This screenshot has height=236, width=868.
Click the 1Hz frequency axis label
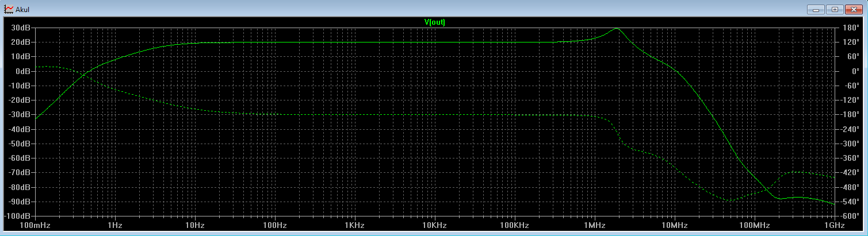(x=115, y=225)
